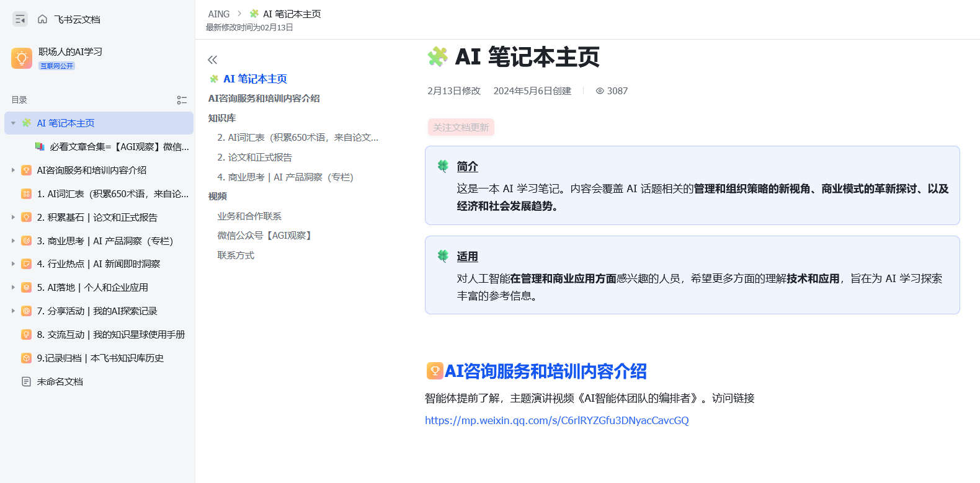Open 9.记录归档 本飞书知识库历史 page
Screen dimensions: 980x483
(99, 358)
